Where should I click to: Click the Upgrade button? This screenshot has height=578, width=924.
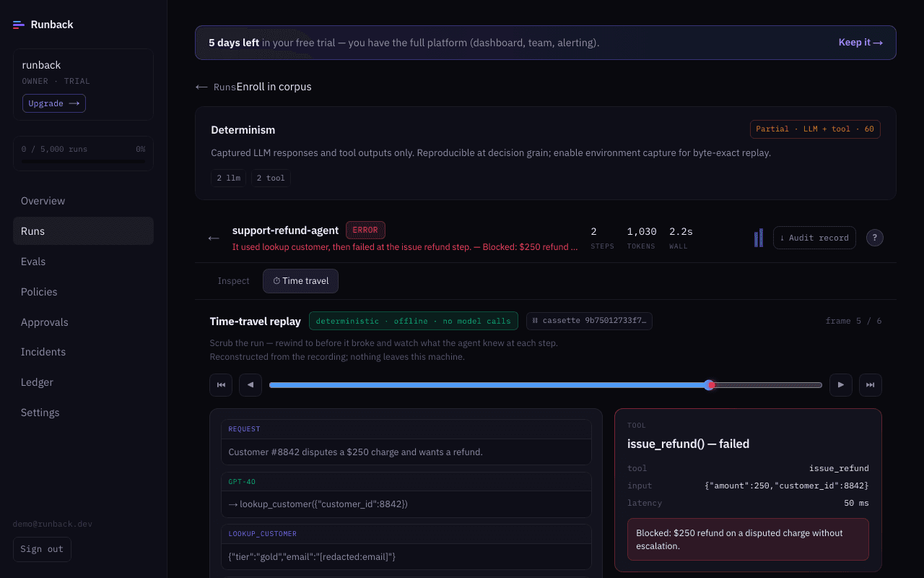coord(54,103)
